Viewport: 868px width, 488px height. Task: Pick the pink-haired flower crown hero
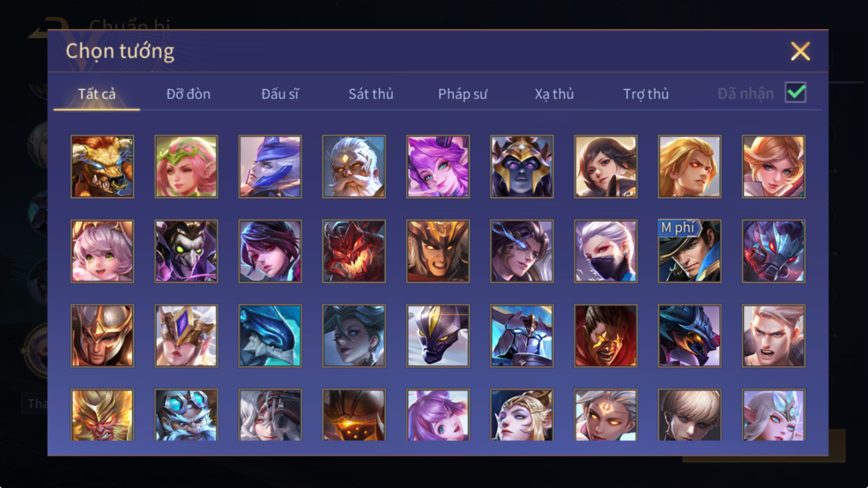(x=186, y=167)
